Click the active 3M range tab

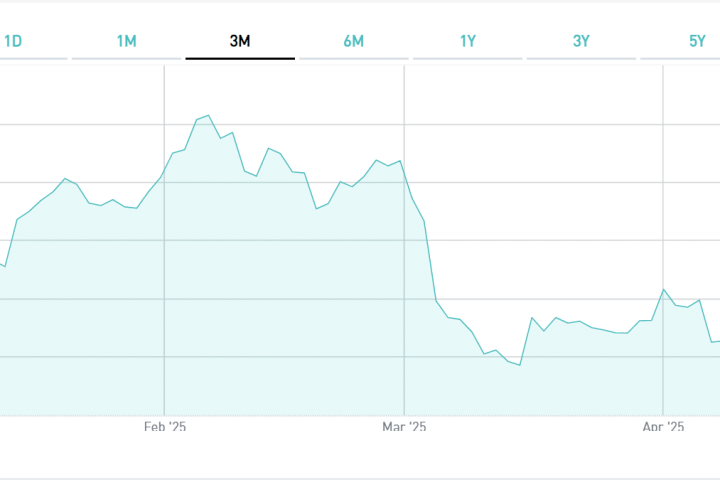tap(240, 41)
